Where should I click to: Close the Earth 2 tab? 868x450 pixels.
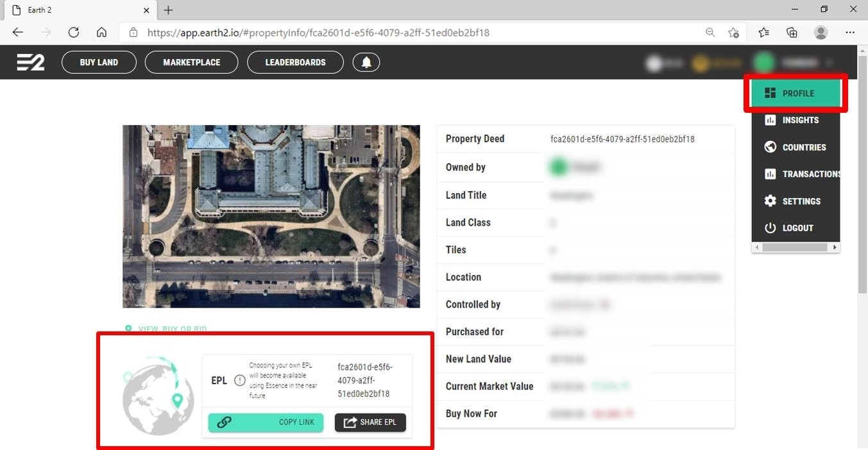[146, 10]
